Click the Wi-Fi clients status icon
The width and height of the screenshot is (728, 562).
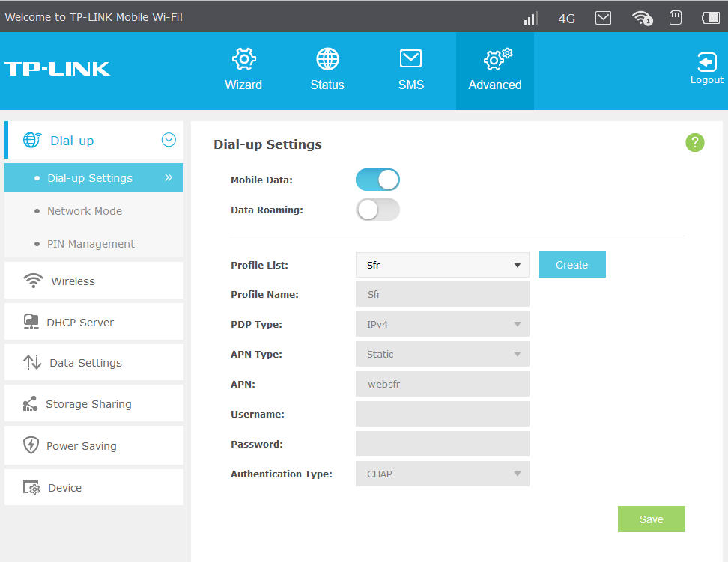click(x=642, y=18)
